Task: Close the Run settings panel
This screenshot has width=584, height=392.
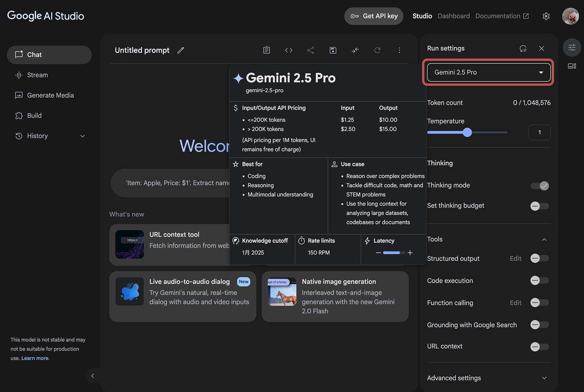Action: [542, 48]
